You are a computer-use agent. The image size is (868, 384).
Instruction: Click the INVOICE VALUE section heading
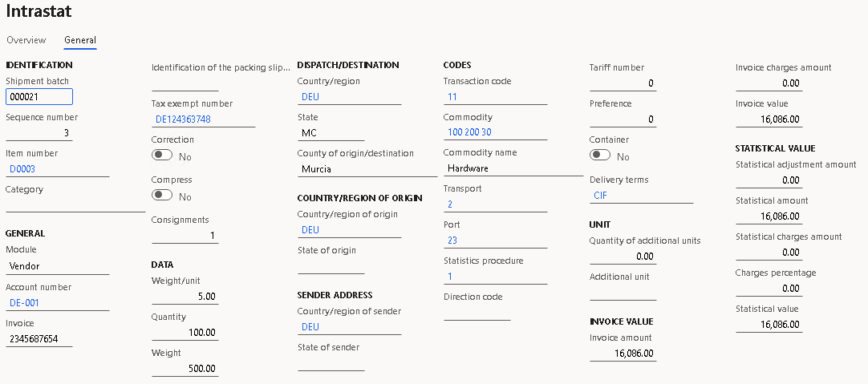coord(621,321)
